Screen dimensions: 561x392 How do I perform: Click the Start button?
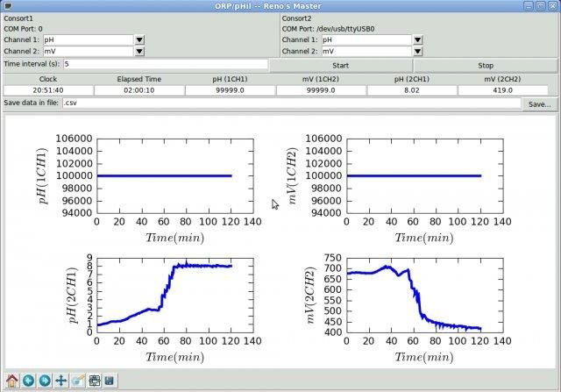point(341,66)
